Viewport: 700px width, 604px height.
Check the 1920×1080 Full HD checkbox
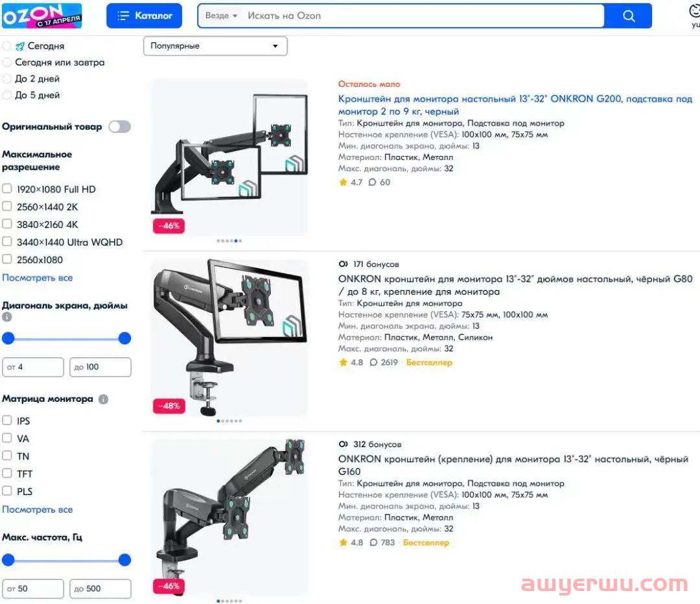pyautogui.click(x=7, y=189)
